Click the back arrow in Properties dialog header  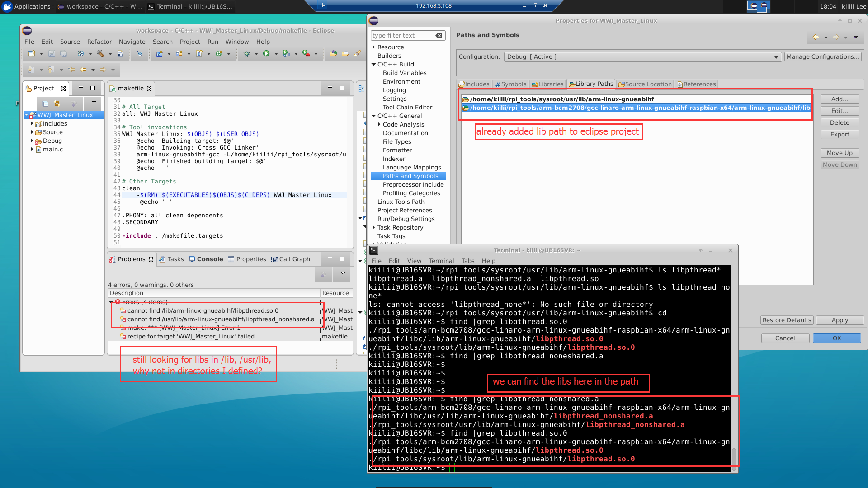click(x=816, y=38)
